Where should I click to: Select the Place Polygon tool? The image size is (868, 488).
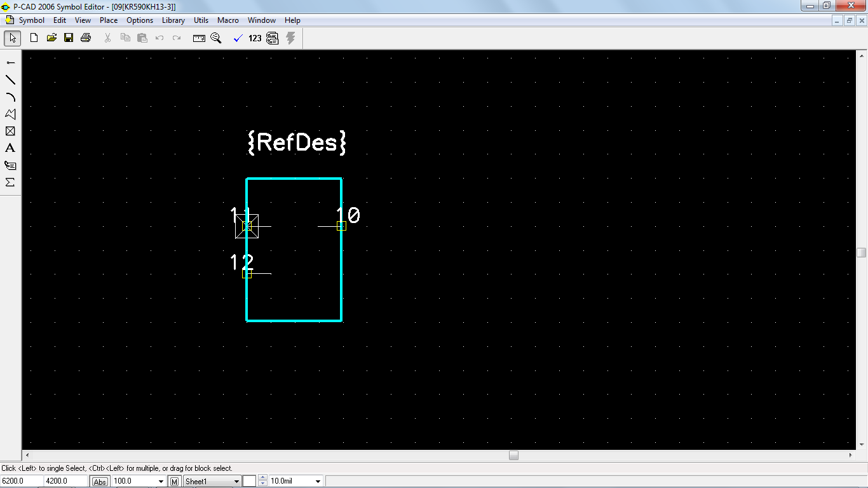10,114
